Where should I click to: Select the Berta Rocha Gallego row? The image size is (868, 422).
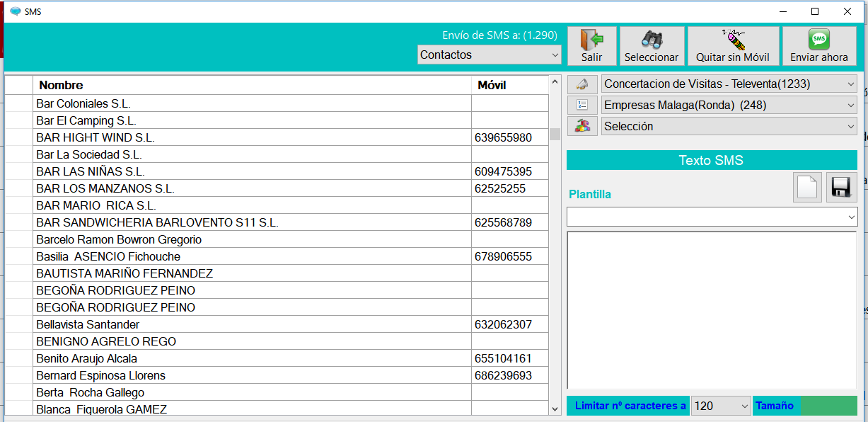coord(277,392)
